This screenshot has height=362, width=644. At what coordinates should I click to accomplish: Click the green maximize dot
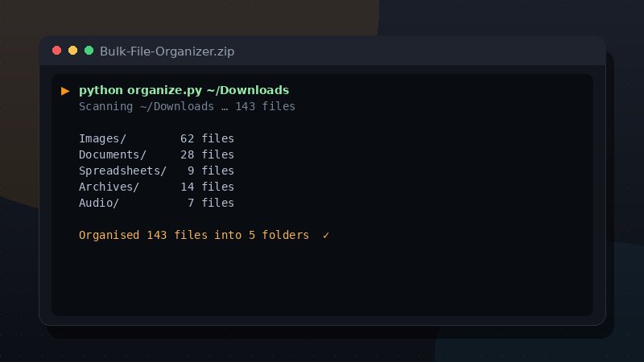(x=89, y=51)
